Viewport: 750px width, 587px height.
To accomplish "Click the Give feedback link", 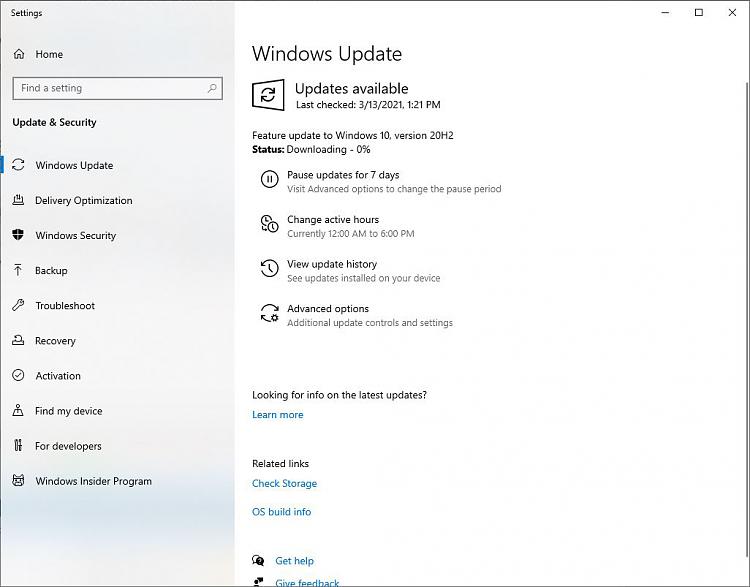I will pyautogui.click(x=307, y=582).
